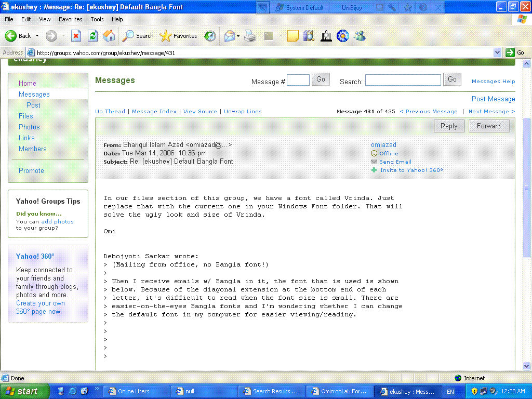Open Photos in the group sidebar
Image resolution: width=532 pixels, height=399 pixels.
29,127
